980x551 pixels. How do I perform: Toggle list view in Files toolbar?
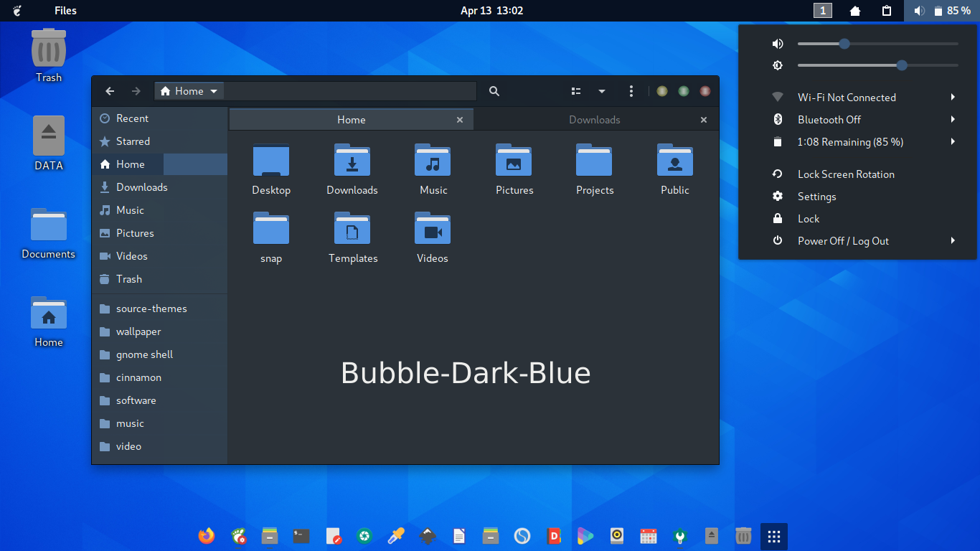(x=575, y=91)
